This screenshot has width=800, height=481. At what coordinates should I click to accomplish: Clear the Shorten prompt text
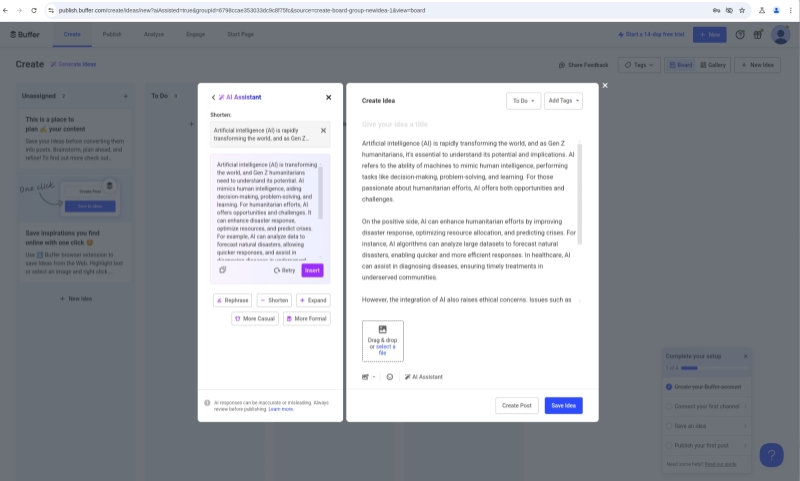(x=323, y=130)
